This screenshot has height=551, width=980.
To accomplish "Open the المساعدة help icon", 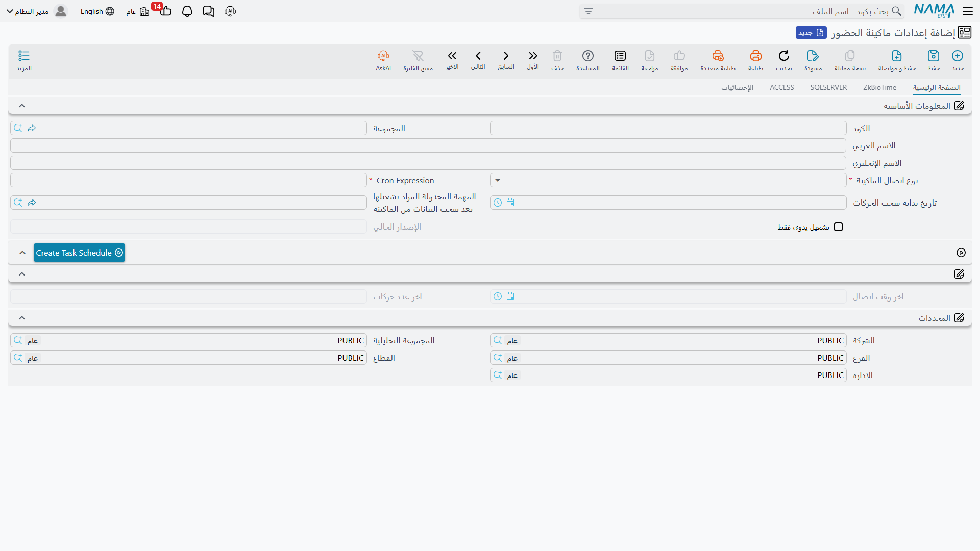I will click(x=588, y=56).
